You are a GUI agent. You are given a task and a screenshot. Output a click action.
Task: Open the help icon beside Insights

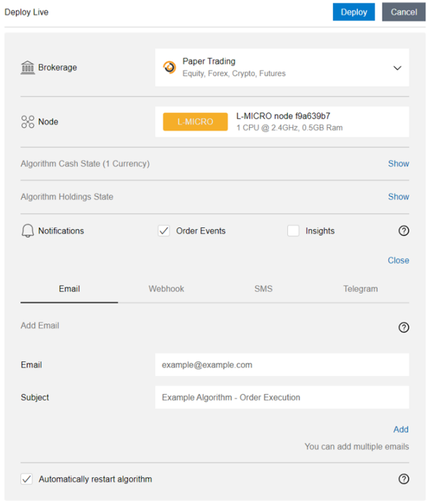click(x=403, y=231)
